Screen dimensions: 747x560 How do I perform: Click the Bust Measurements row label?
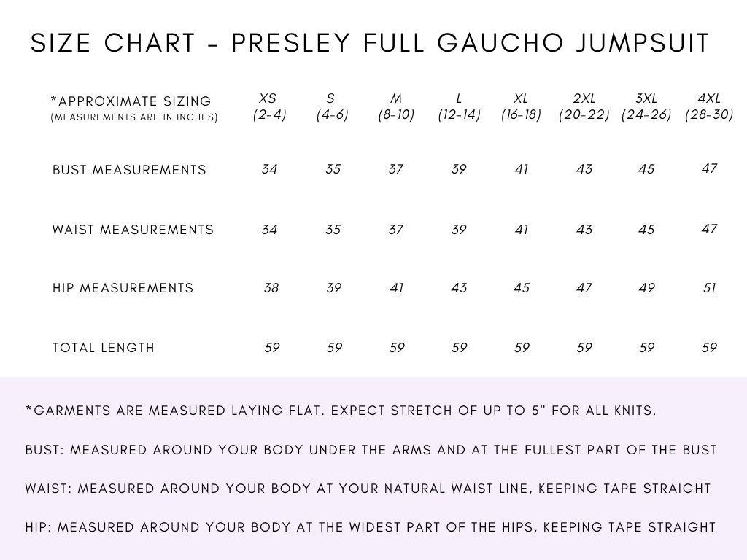[129, 170]
